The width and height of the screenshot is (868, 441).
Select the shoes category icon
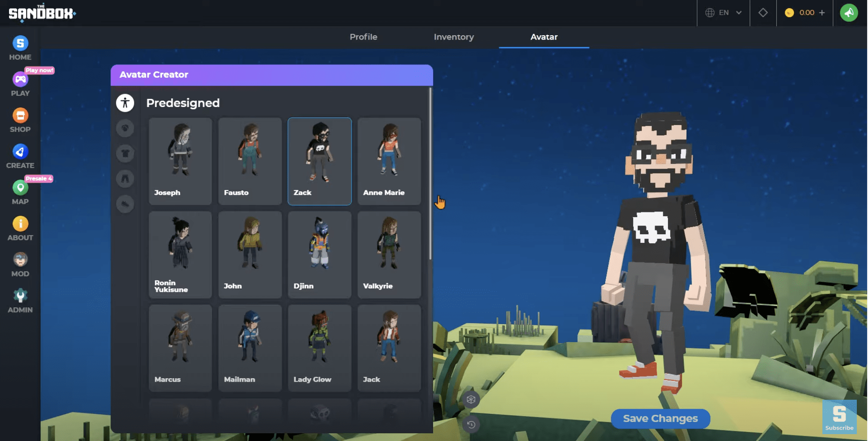[125, 204]
